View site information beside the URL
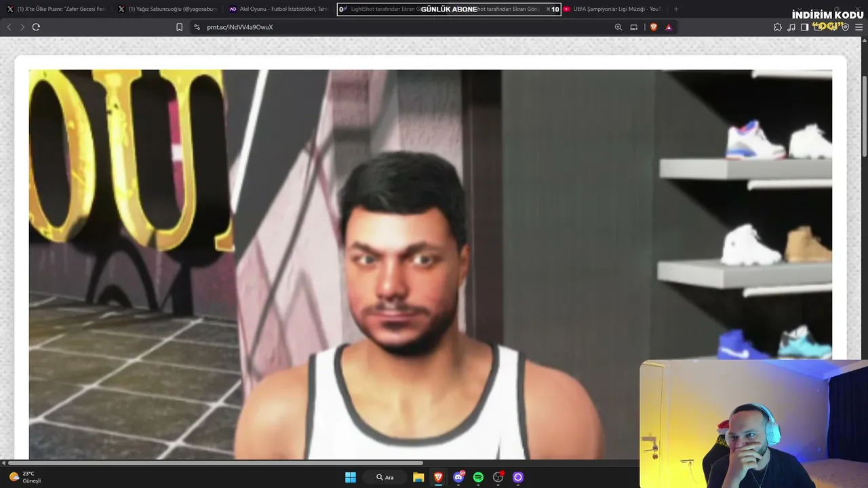 197,27
